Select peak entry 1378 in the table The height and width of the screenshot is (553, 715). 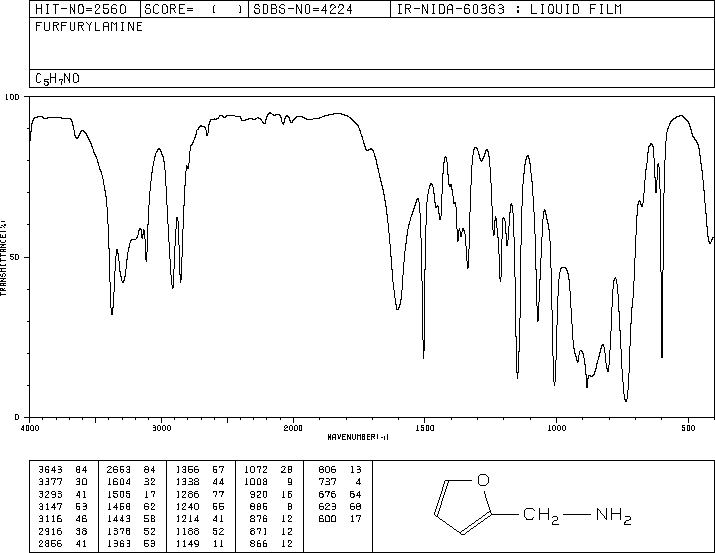119,531
